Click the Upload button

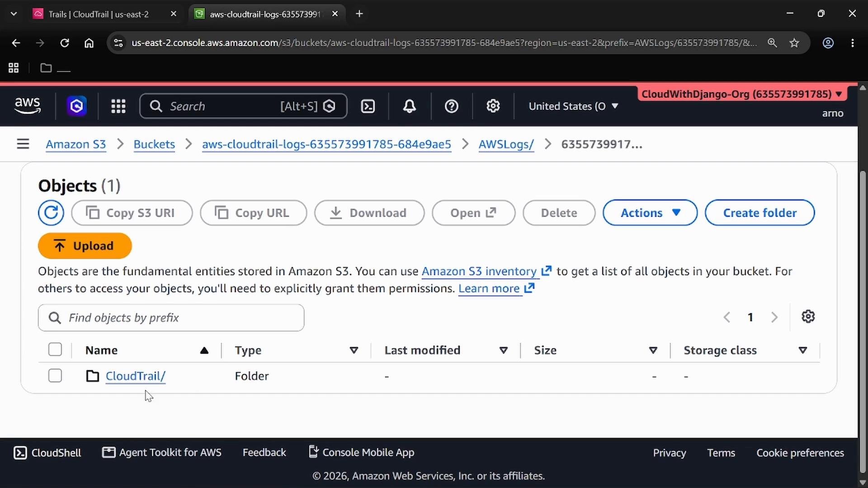click(85, 246)
